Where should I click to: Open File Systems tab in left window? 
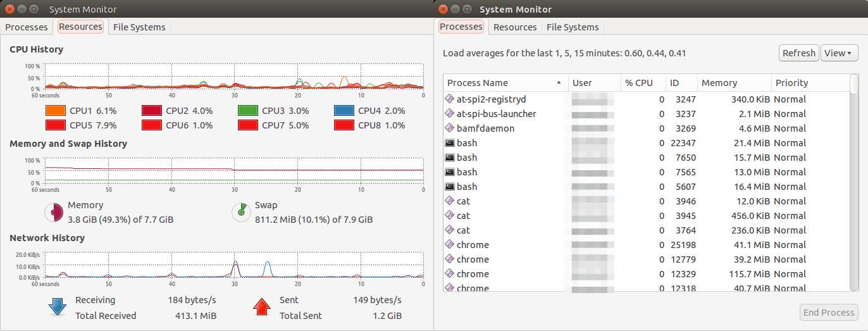pos(139,27)
